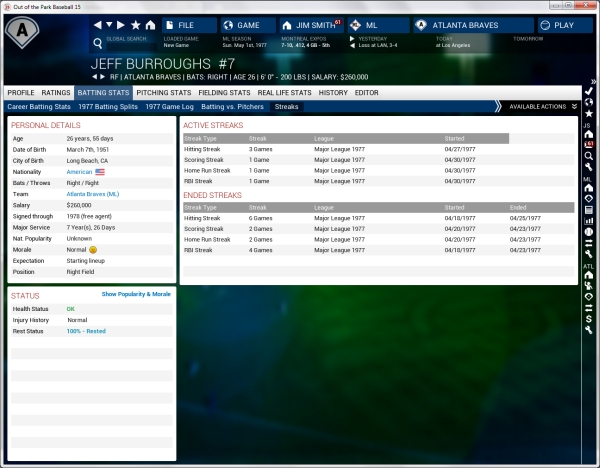Click the bookmarks star icon in top toolbar
The height and width of the screenshot is (468, 600).
coord(135,25)
